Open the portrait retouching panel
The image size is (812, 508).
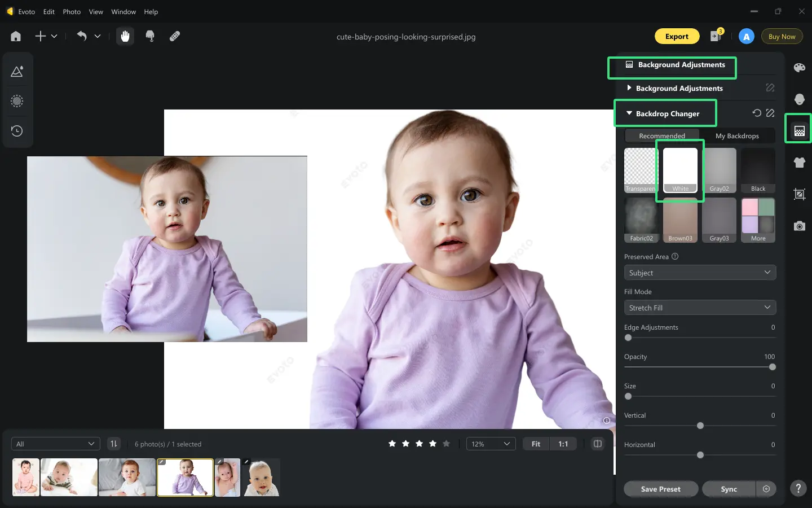[799, 99]
